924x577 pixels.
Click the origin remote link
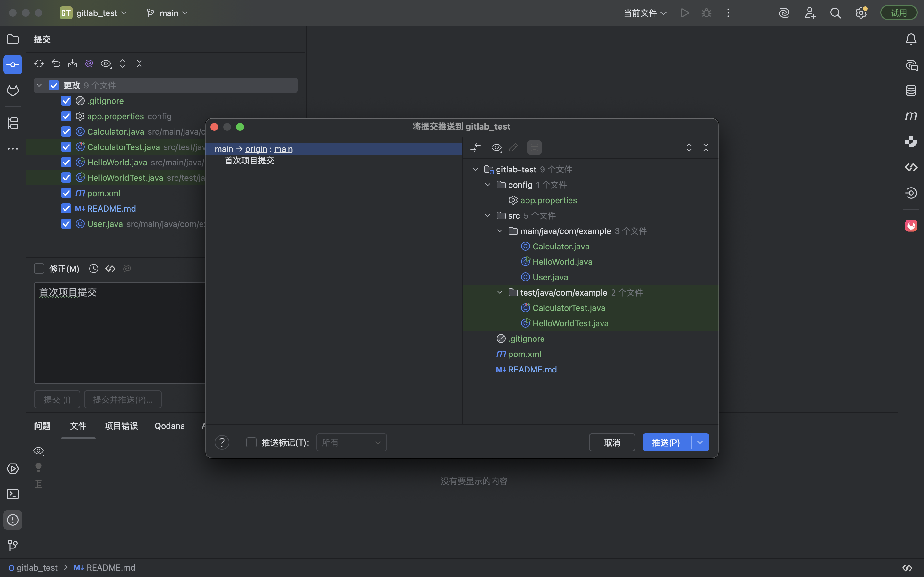click(x=256, y=149)
